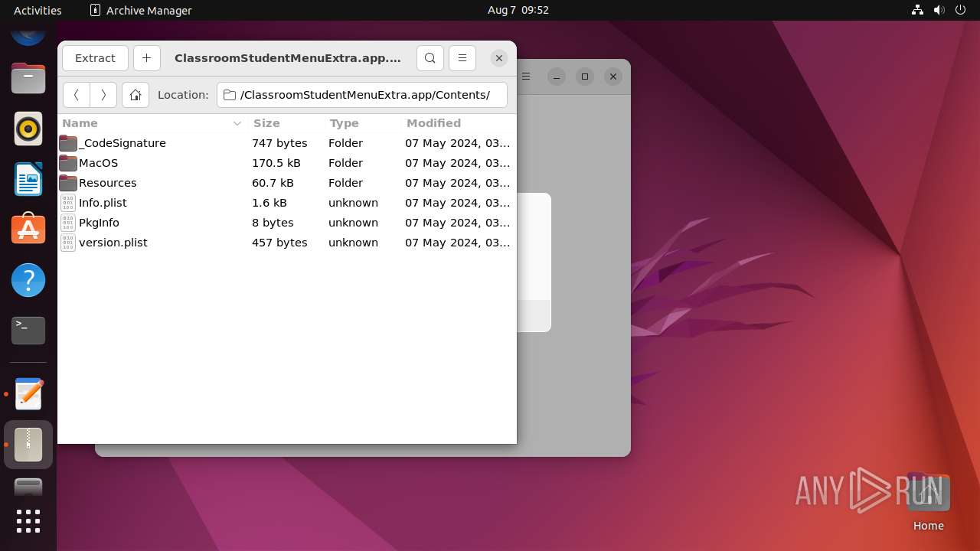
Task: Open the background window's hamburger menu
Action: (x=527, y=77)
